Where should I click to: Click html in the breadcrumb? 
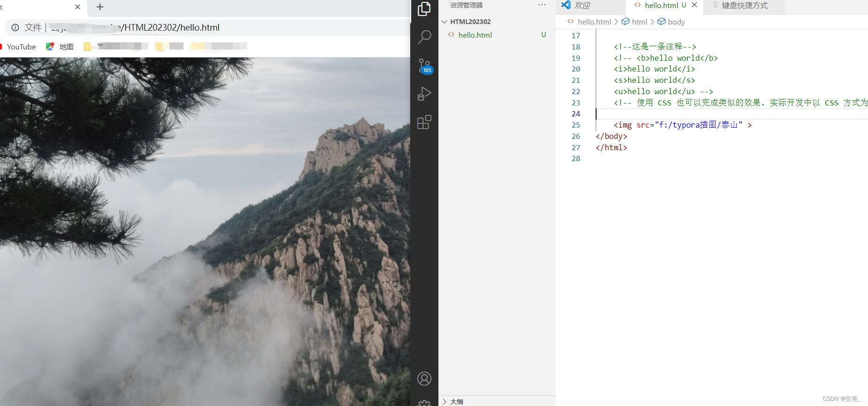pos(635,22)
